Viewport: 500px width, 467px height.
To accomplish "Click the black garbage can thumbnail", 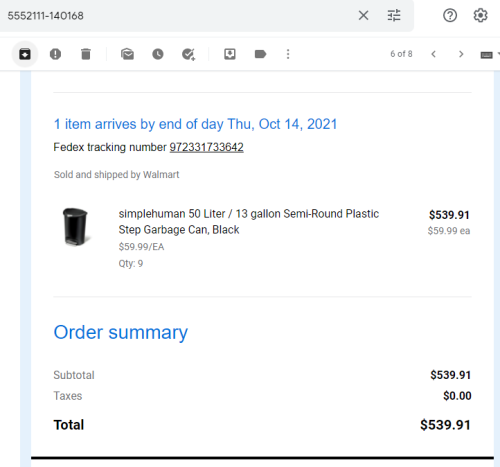I will point(76,227).
